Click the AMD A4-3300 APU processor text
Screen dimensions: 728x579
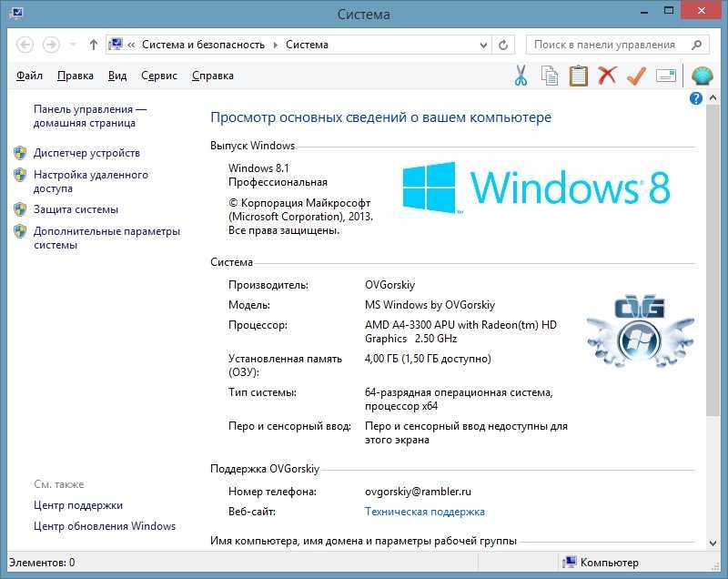pyautogui.click(x=460, y=331)
